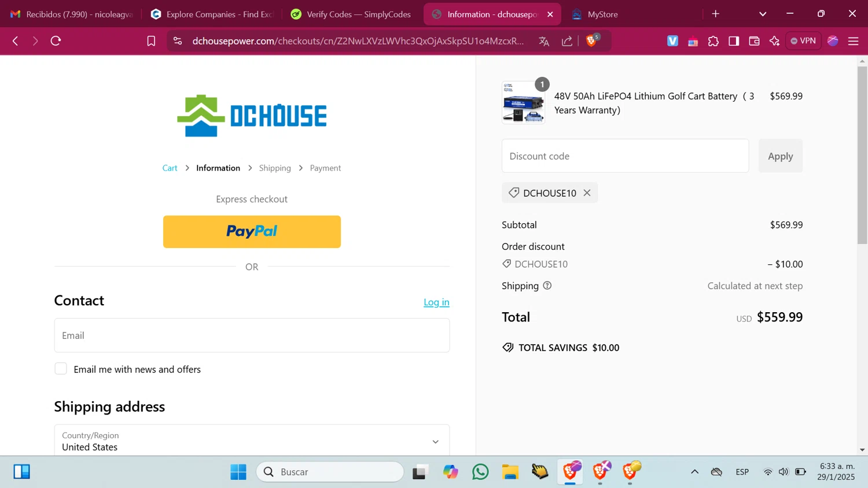Go to Cart breadcrumb link
Viewport: 868px width, 488px height.
tap(170, 168)
